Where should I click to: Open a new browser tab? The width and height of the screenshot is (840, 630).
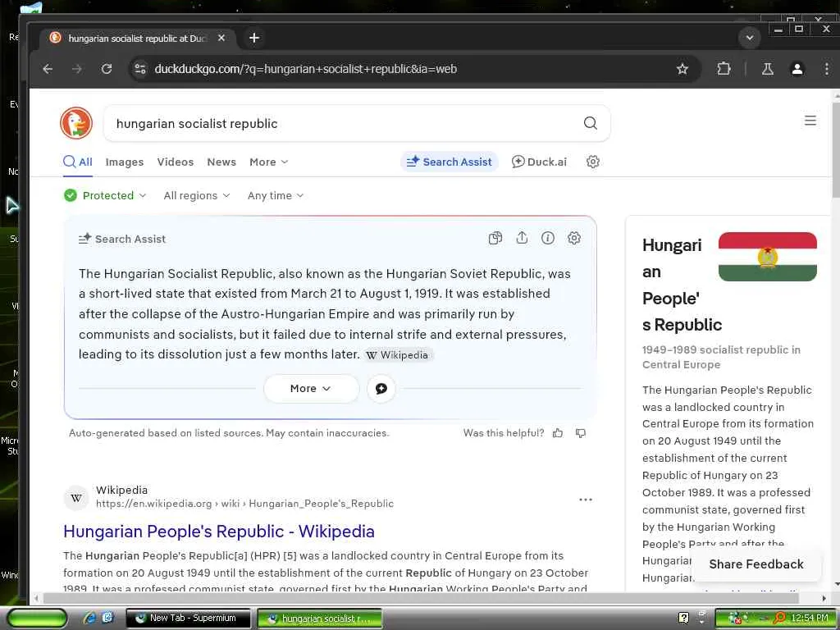click(254, 38)
